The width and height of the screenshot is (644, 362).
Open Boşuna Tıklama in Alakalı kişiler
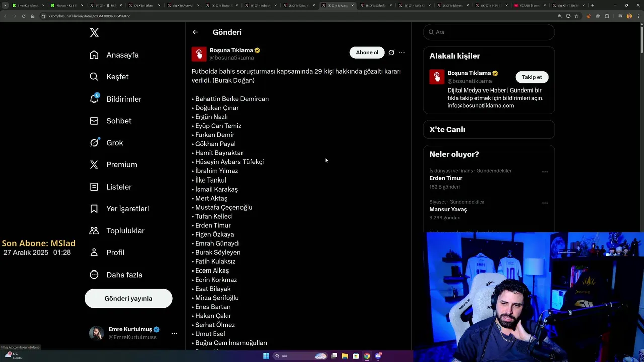tap(469, 73)
